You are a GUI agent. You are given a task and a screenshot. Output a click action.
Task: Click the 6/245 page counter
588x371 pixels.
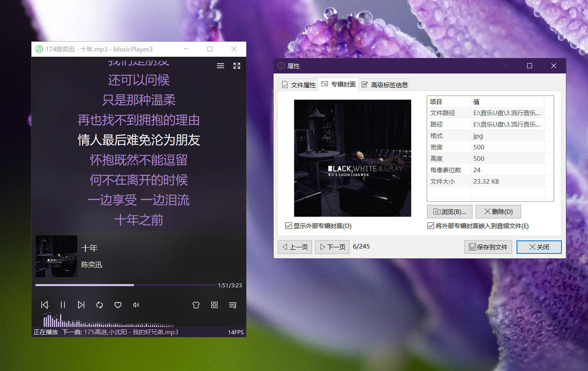[361, 247]
